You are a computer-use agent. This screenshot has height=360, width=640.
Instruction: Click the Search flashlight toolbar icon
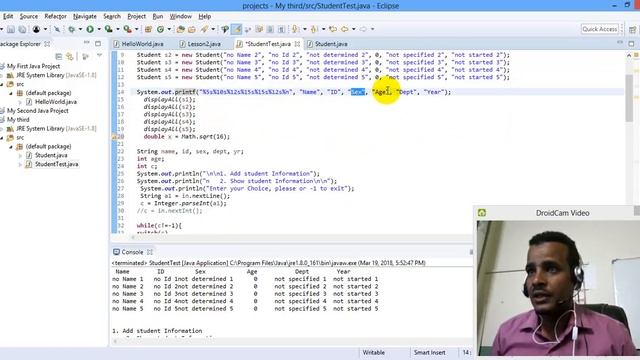[204, 29]
